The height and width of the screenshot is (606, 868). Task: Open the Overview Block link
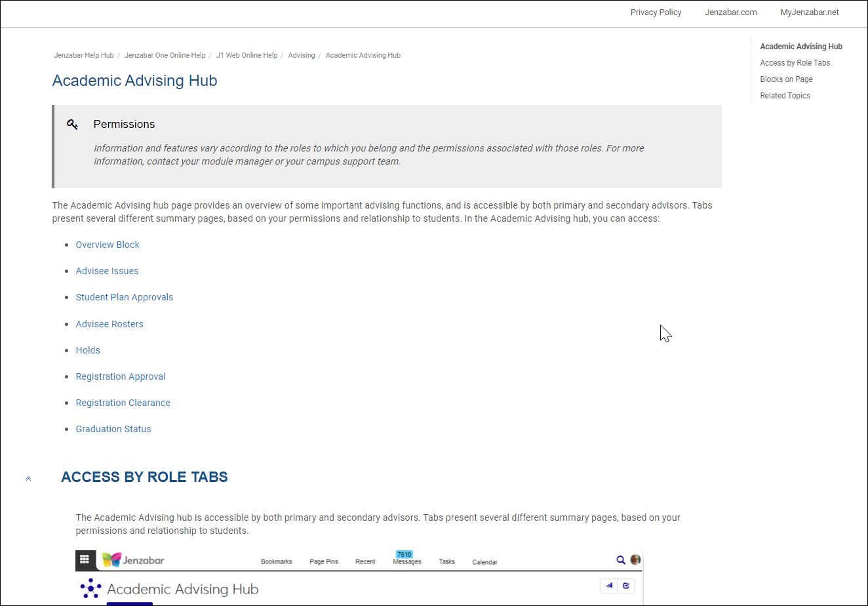tap(108, 245)
